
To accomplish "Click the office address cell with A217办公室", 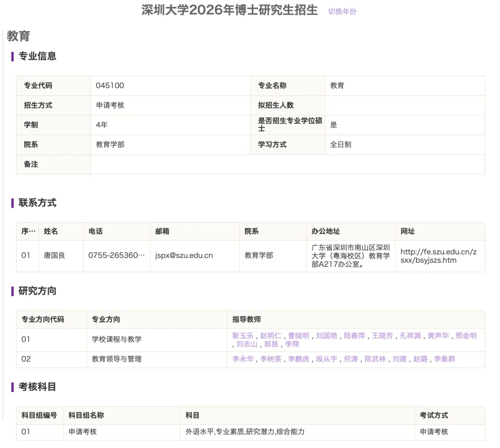I will pos(351,256).
